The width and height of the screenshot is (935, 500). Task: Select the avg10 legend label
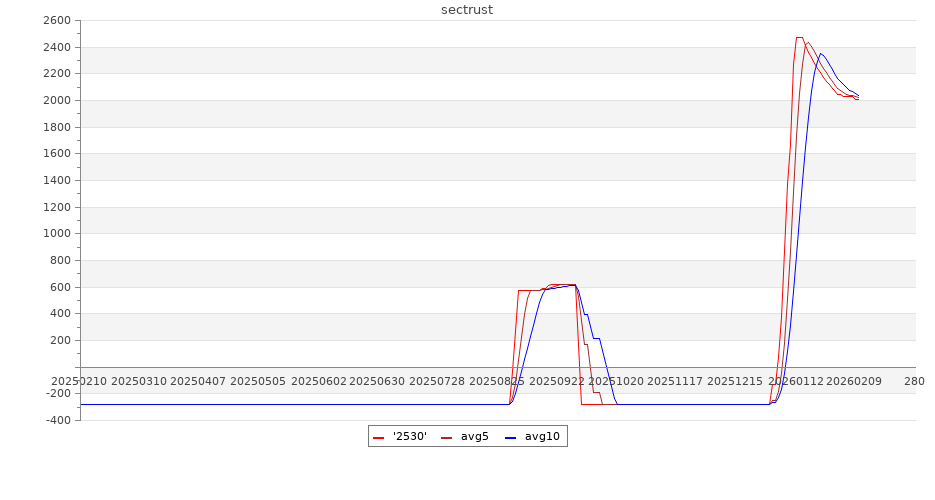pyautogui.click(x=542, y=436)
